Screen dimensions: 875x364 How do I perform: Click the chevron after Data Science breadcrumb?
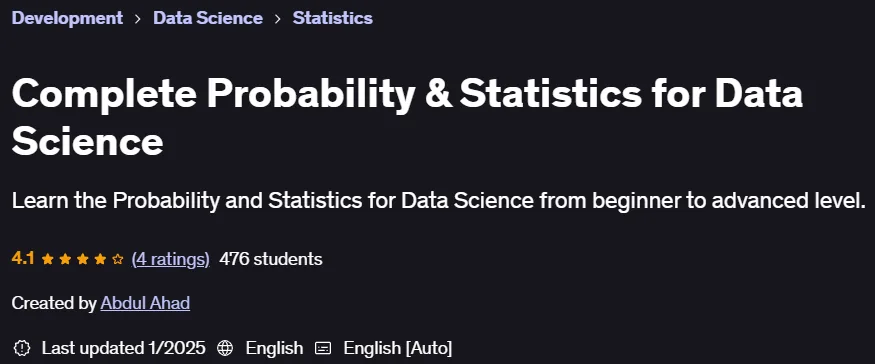[x=277, y=18]
